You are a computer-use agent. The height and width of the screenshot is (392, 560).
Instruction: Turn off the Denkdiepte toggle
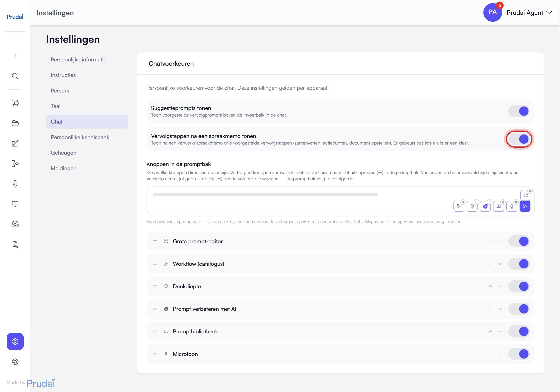pyautogui.click(x=519, y=286)
